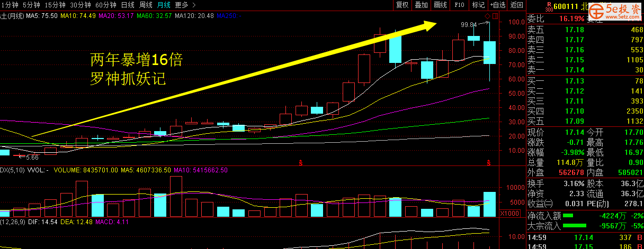Click the VOLUME: 8435701.00 label
This screenshot has height=249, width=644.
click(x=86, y=170)
